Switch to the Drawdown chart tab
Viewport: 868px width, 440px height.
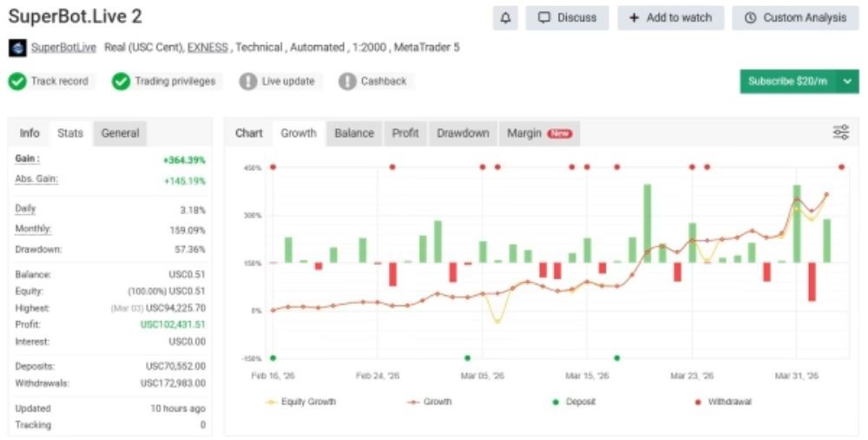tap(463, 134)
